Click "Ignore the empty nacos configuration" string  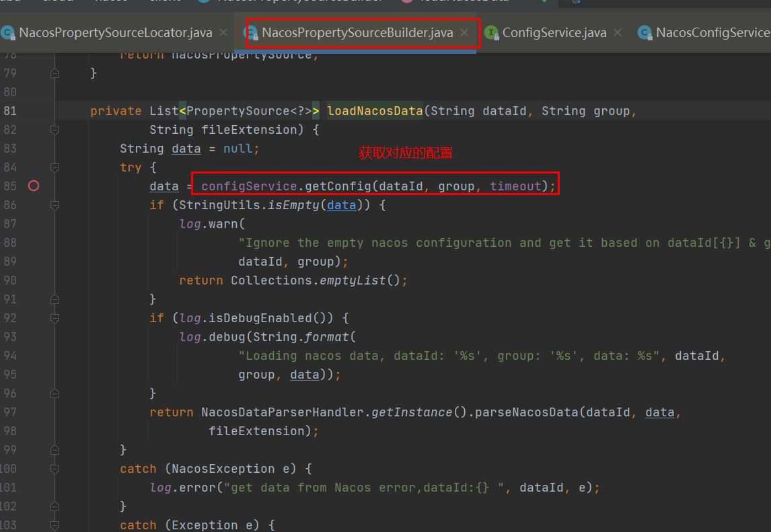pos(505,243)
